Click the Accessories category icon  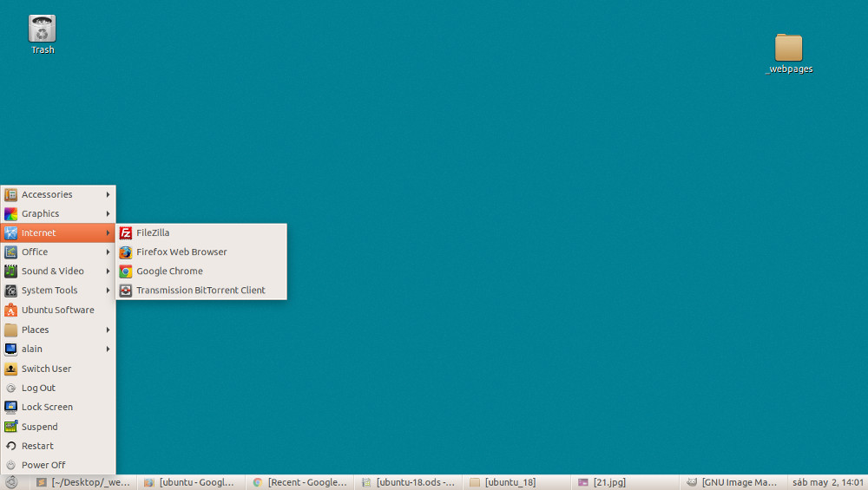pyautogui.click(x=10, y=194)
